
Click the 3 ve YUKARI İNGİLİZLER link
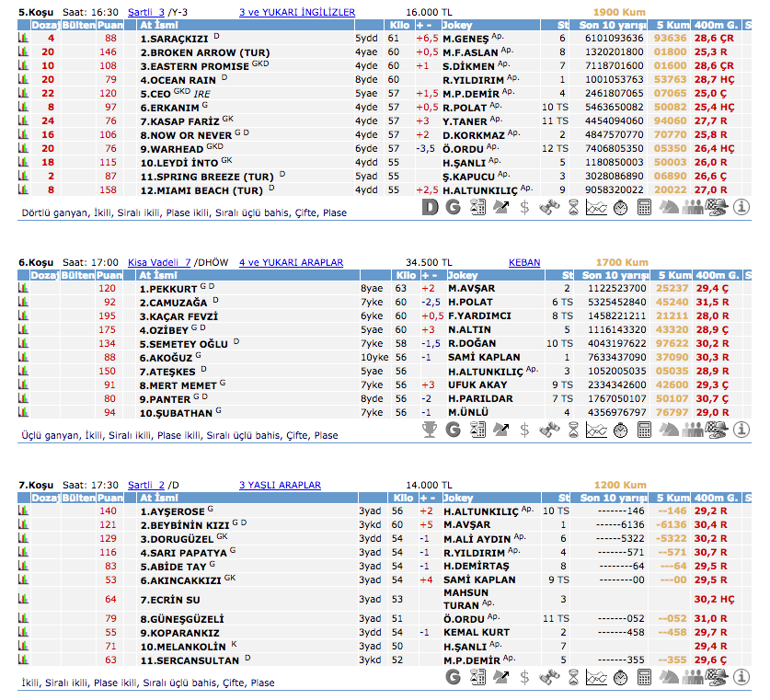tap(296, 13)
